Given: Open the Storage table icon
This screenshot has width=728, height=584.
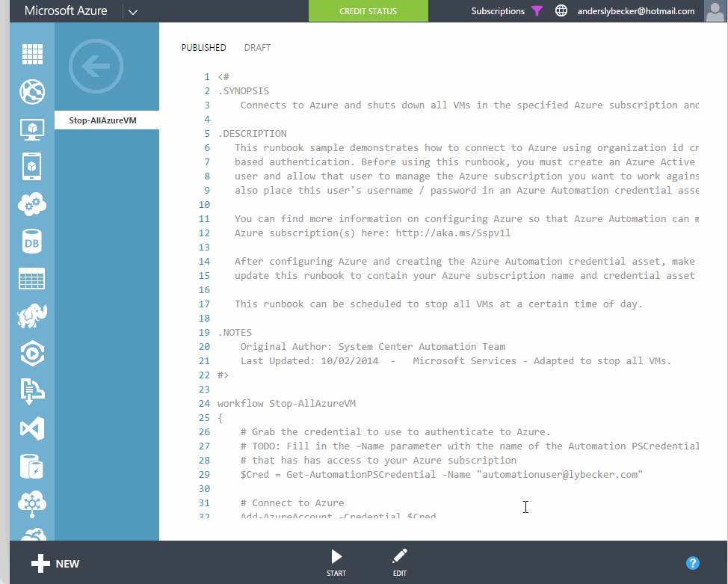Looking at the screenshot, I should (32, 279).
